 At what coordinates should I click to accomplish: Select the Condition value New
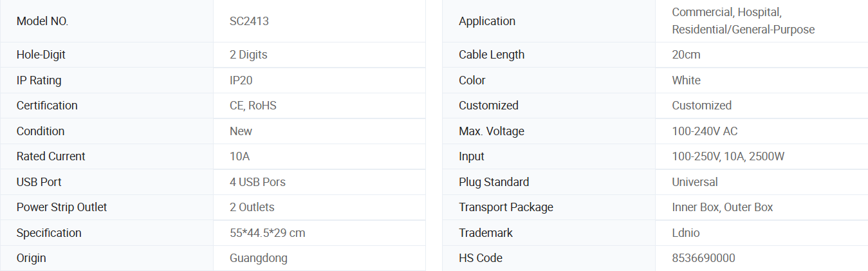pyautogui.click(x=241, y=131)
